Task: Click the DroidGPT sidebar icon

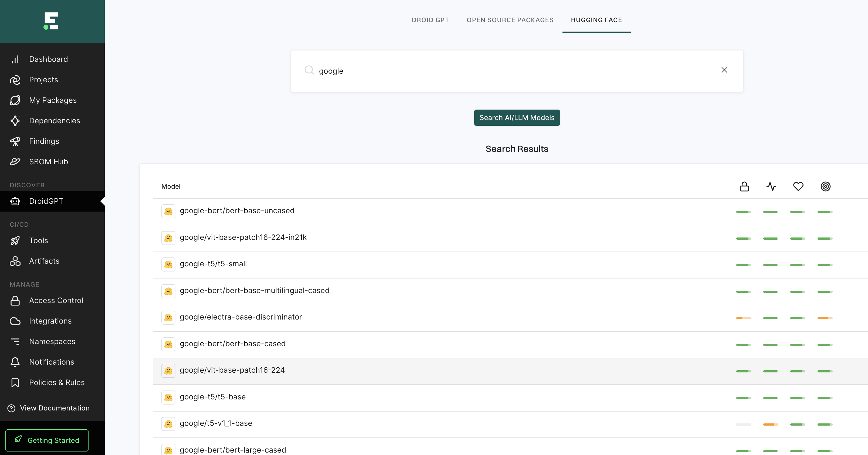Action: (x=15, y=201)
